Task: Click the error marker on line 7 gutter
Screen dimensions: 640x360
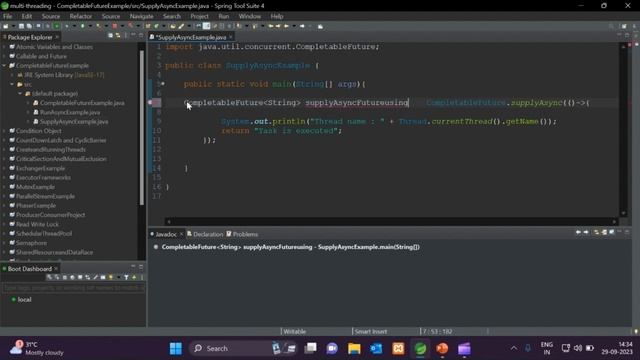Action: click(x=150, y=102)
